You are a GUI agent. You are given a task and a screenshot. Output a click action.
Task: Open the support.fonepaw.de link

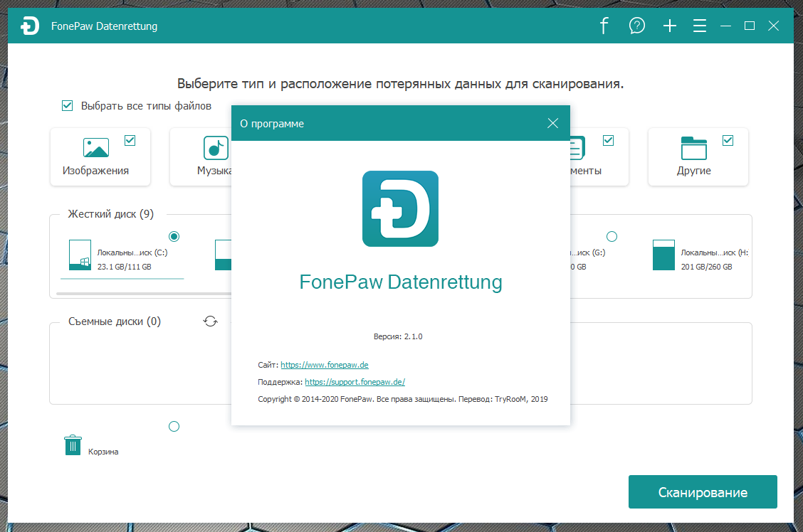coord(355,382)
